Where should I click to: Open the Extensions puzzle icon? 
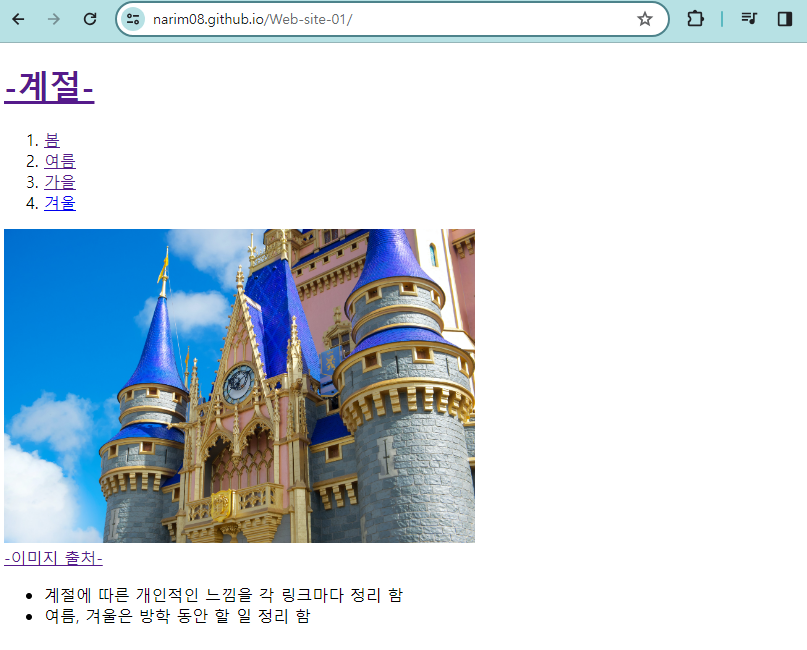point(695,19)
